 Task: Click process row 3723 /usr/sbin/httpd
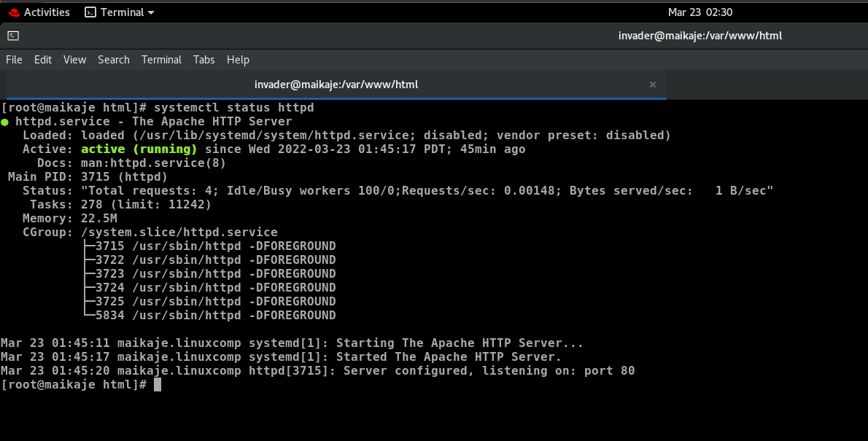coord(215,273)
